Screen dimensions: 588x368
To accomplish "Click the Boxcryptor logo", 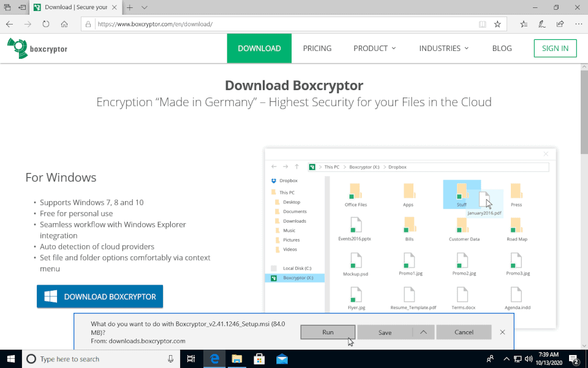I will (x=37, y=48).
